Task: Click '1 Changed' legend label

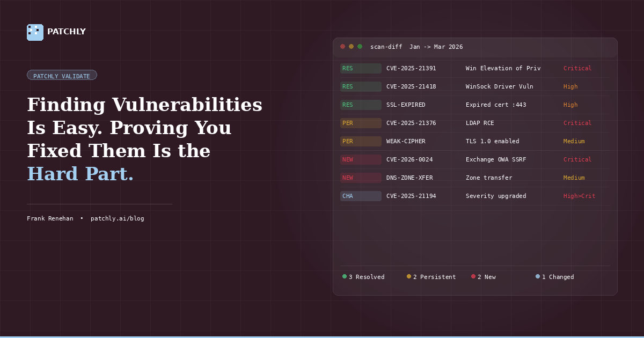Action: pyautogui.click(x=558, y=277)
